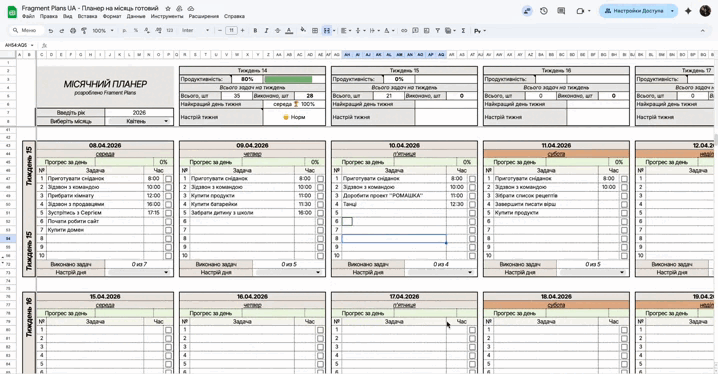Click the font size input field
Image resolution: width=718 pixels, height=374 pixels.
click(231, 31)
